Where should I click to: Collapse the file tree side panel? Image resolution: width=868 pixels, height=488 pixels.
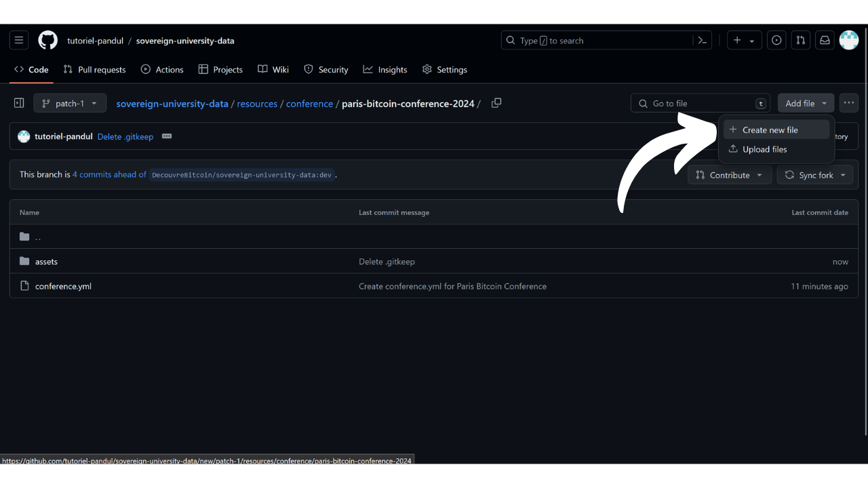(x=19, y=103)
